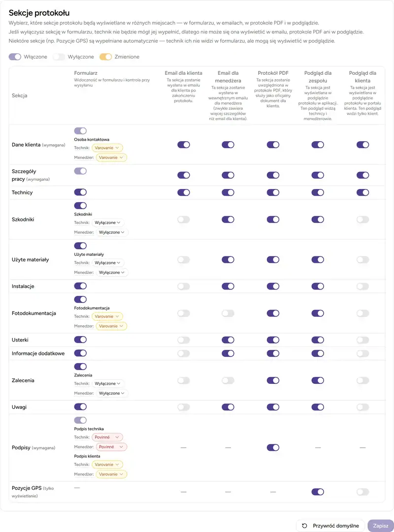Screen dimensions: 394x532
Task: Disable Technicy form visibility toggle
Action: point(80,192)
